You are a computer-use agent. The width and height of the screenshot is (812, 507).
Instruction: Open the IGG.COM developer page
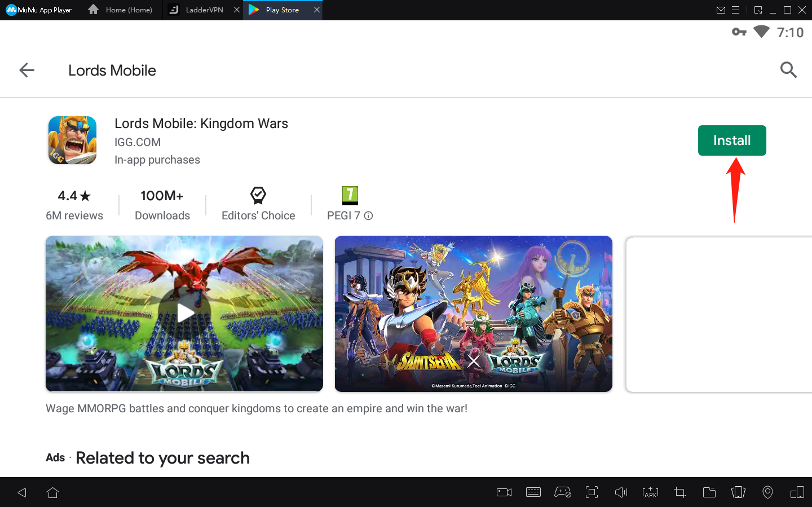tap(138, 142)
